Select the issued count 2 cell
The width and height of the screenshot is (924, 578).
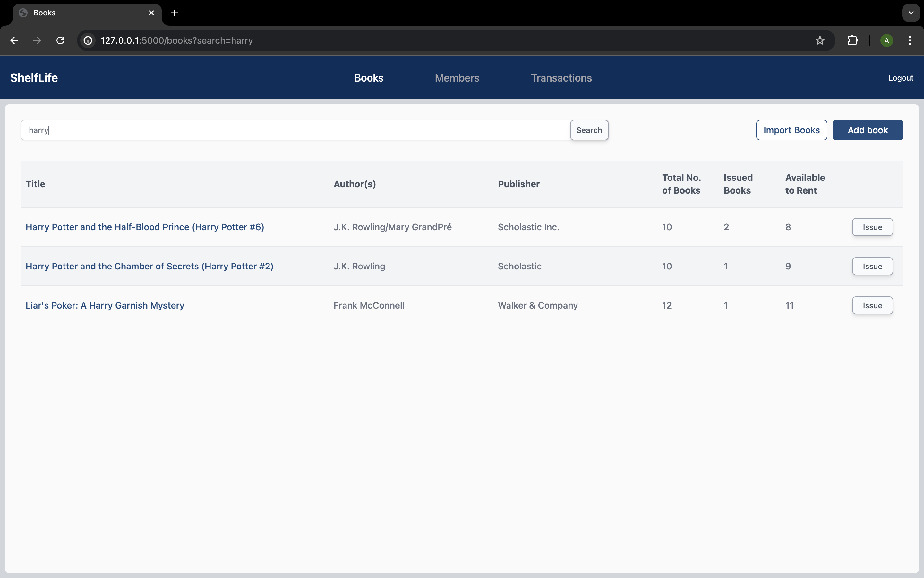[726, 227]
